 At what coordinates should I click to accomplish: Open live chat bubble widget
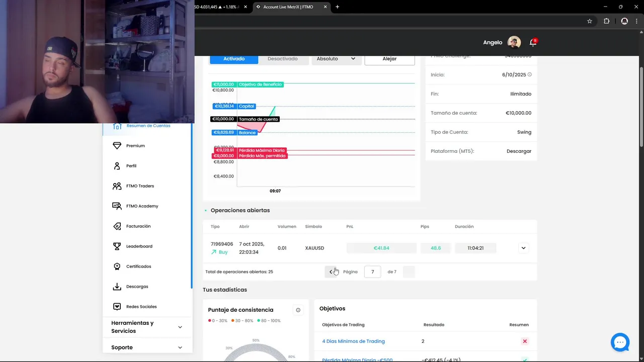(x=620, y=342)
